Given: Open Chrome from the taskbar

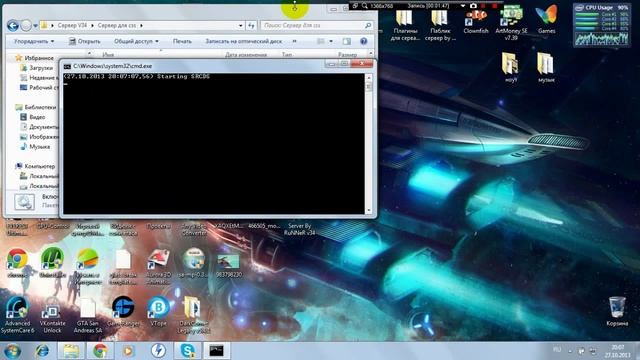Looking at the screenshot, I should (x=100, y=351).
